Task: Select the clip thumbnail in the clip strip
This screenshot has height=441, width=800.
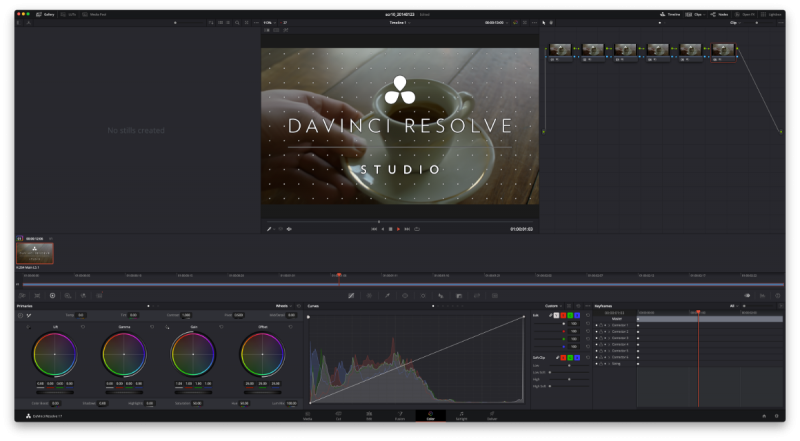Action: coord(35,253)
